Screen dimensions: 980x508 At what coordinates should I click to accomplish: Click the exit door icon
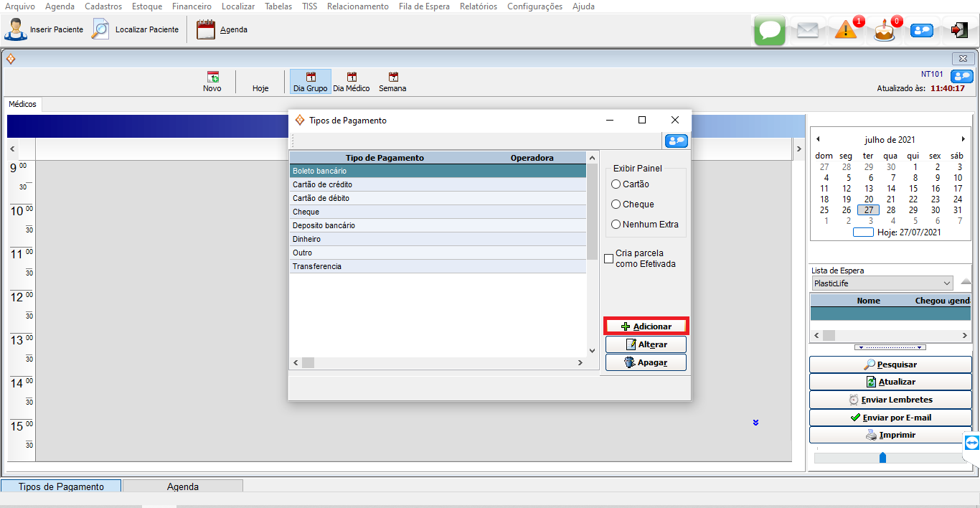(958, 30)
